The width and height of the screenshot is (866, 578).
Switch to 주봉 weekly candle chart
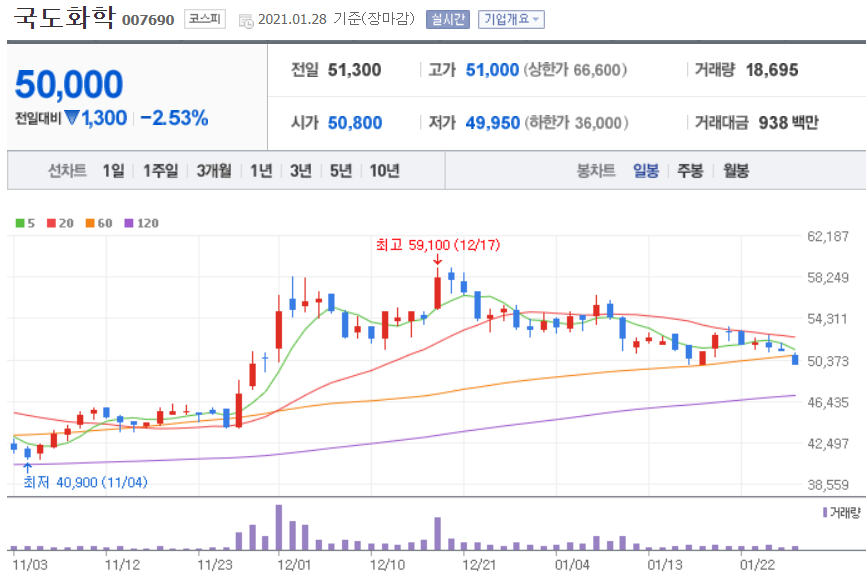(690, 171)
